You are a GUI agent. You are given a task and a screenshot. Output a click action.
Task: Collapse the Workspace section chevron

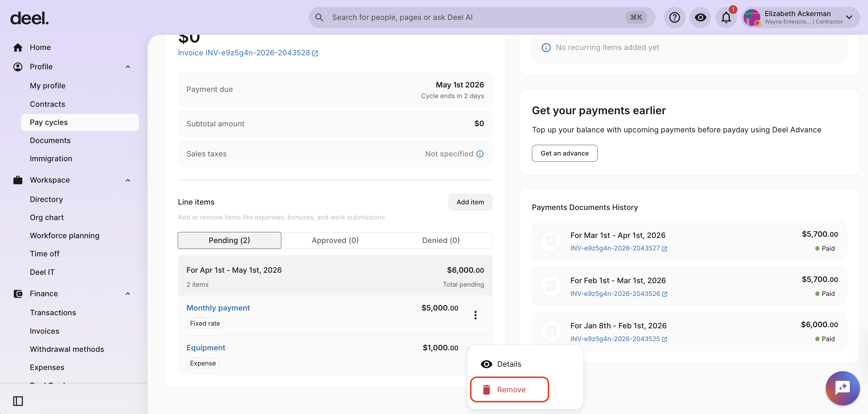128,180
